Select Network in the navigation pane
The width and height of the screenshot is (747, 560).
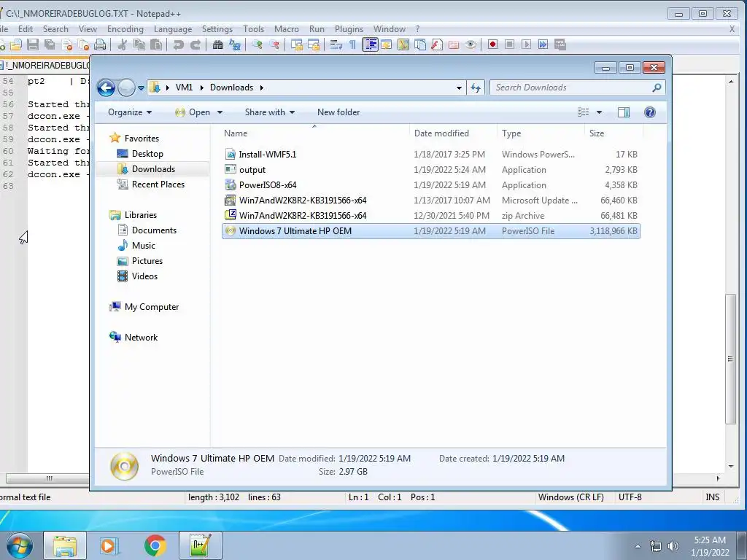[x=134, y=338]
